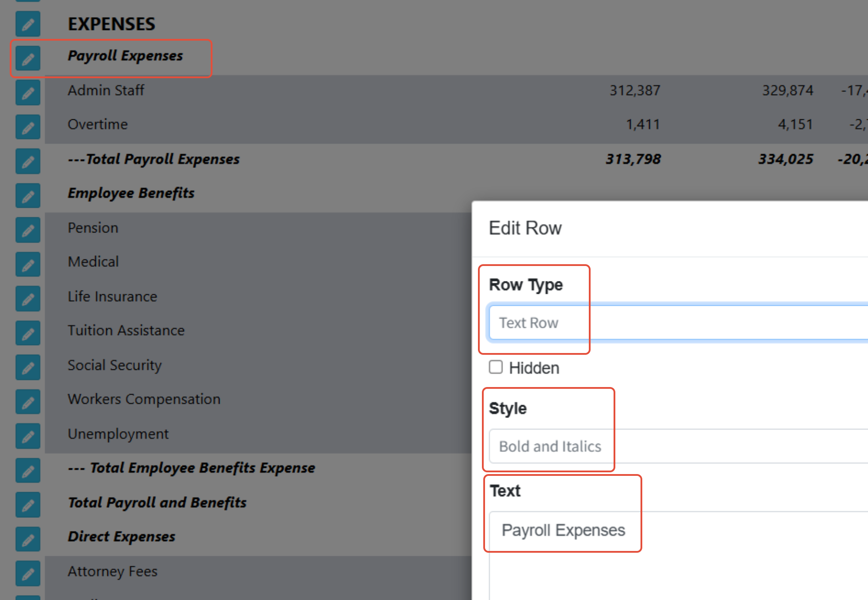868x600 pixels.
Task: Toggle the Hidden checkbox
Action: [496, 367]
